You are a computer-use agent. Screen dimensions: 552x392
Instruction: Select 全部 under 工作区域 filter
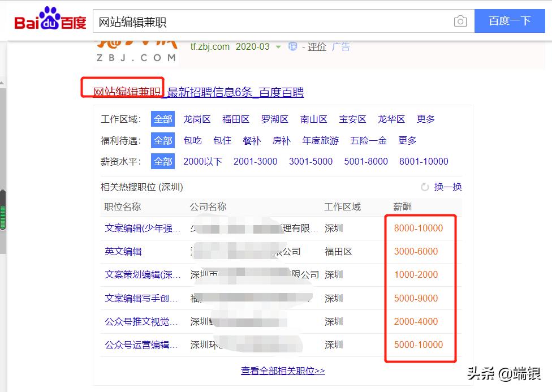click(x=162, y=119)
